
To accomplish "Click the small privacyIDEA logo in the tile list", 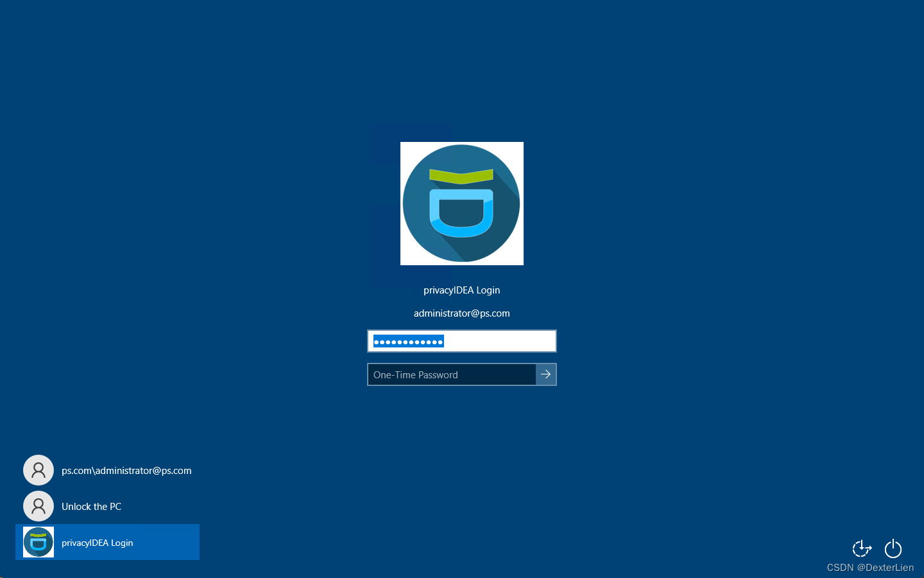I will (38, 542).
